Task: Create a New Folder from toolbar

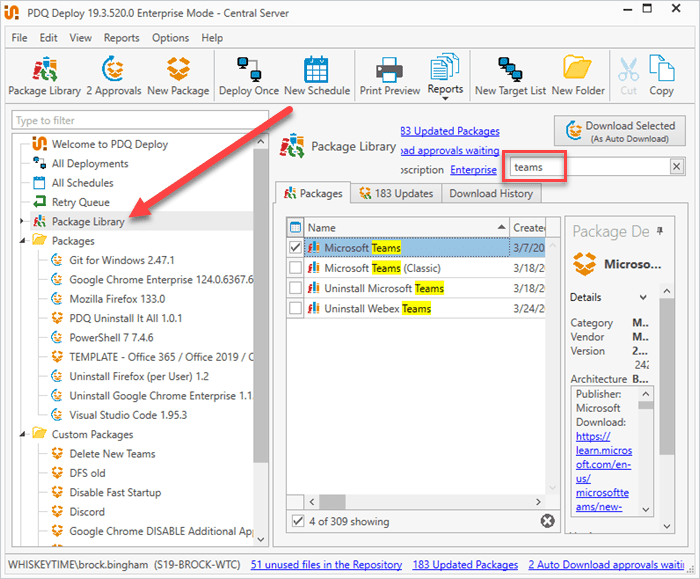Action: 578,76
